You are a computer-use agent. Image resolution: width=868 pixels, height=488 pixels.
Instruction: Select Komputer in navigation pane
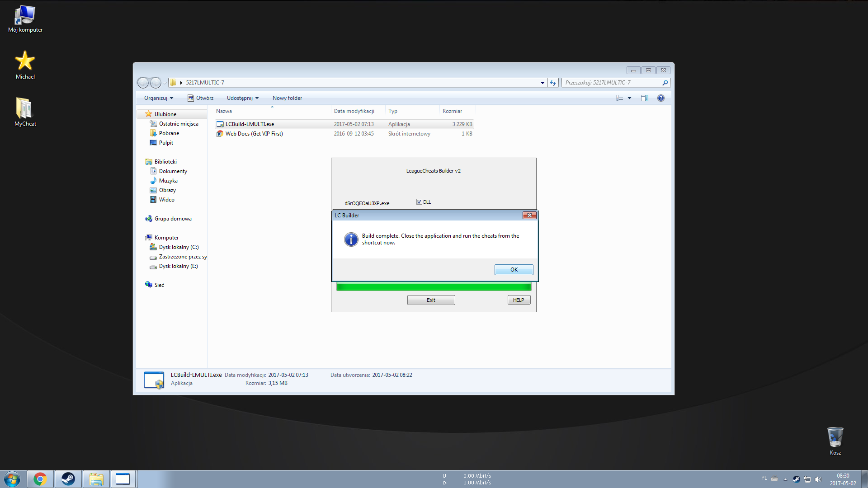[x=166, y=238]
